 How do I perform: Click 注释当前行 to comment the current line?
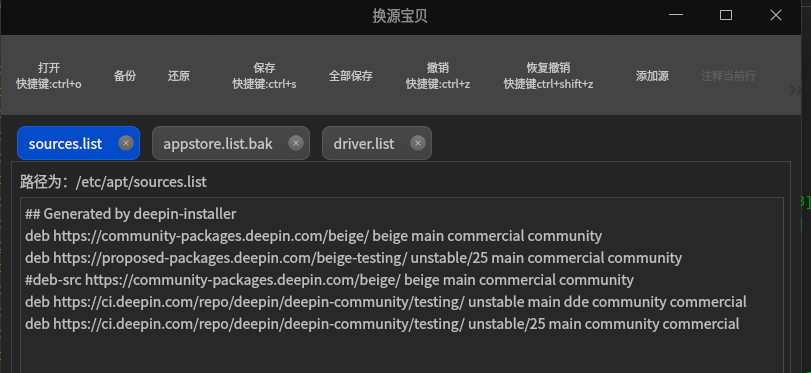(x=728, y=76)
